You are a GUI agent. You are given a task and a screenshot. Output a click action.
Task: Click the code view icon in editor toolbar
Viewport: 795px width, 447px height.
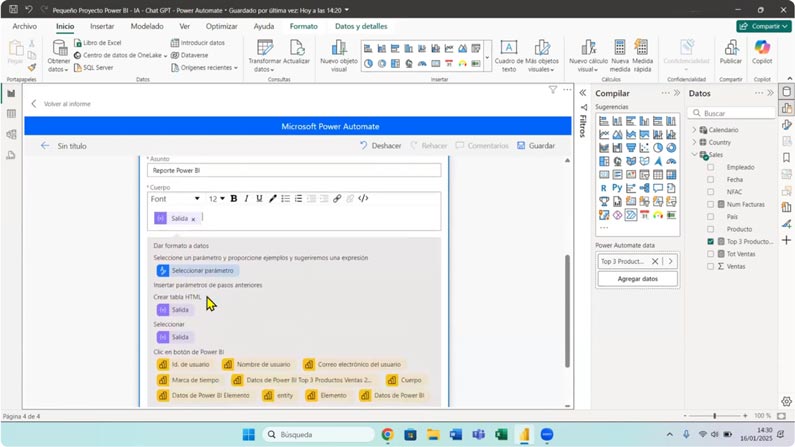pos(363,199)
